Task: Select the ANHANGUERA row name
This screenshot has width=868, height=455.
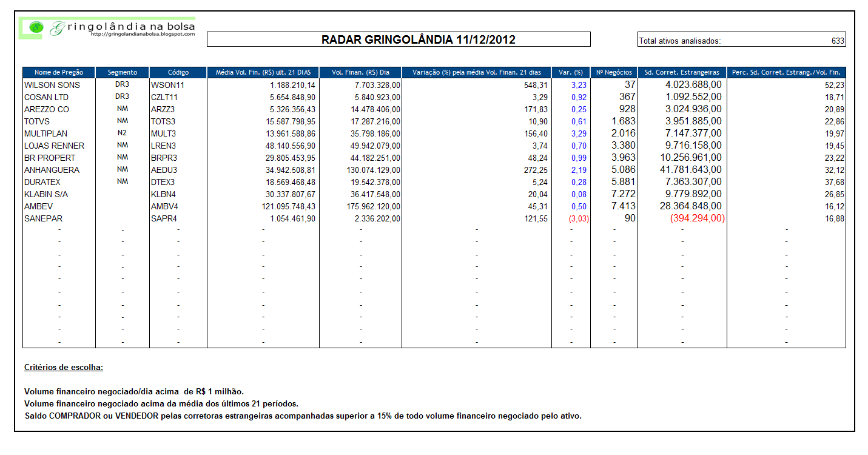Action: coord(52,170)
